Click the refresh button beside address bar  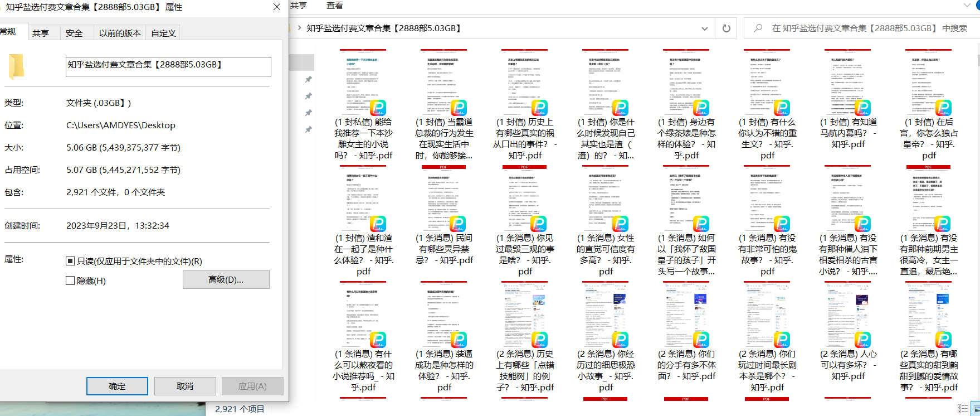tap(726, 28)
